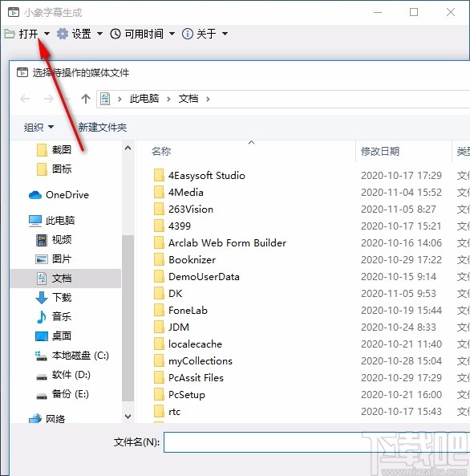Click 新建文件夹 button
The width and height of the screenshot is (470, 476).
coord(103,127)
